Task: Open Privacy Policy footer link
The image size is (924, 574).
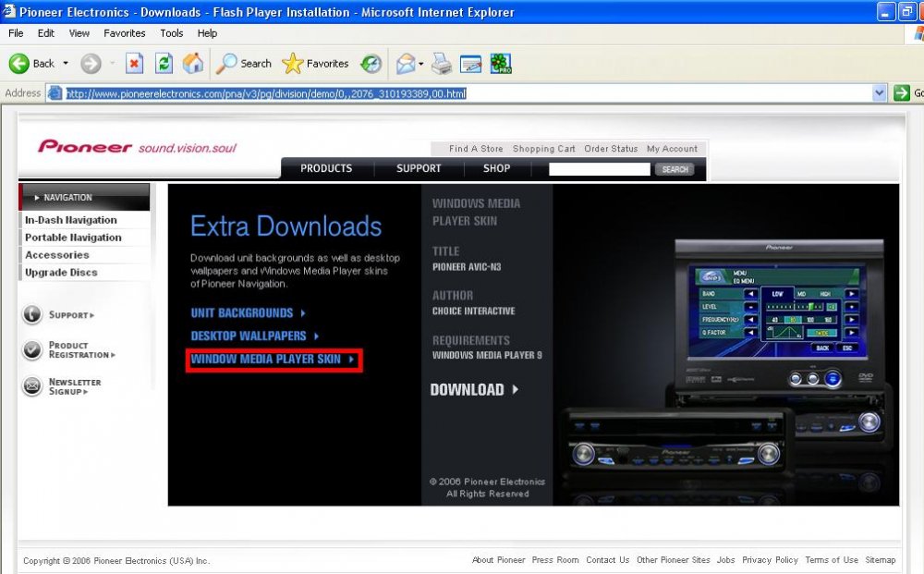Action: tap(770, 560)
